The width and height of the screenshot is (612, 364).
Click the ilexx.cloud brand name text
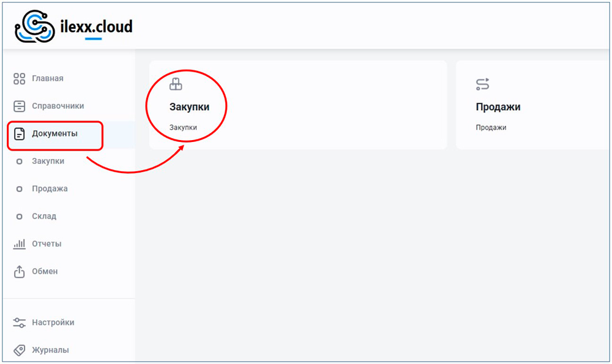pos(97,28)
